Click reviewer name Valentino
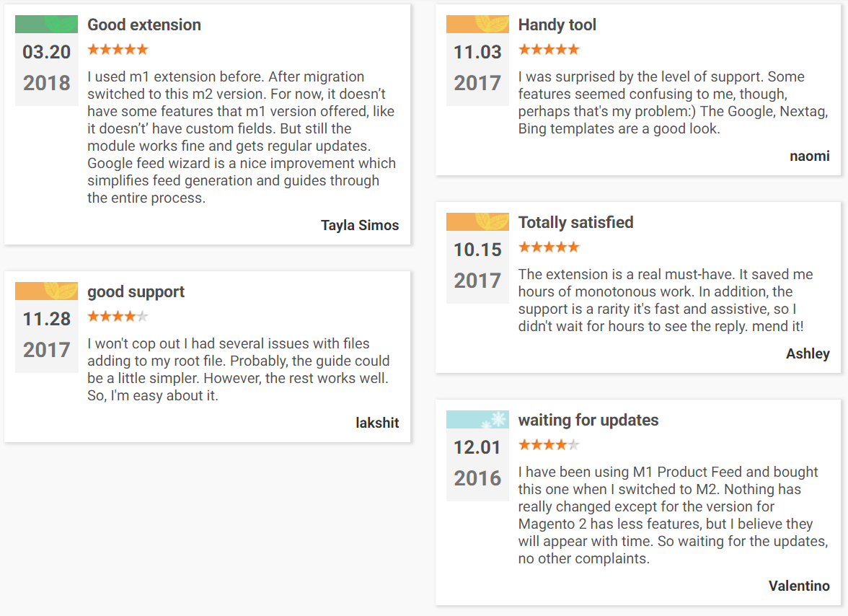 pos(799,586)
